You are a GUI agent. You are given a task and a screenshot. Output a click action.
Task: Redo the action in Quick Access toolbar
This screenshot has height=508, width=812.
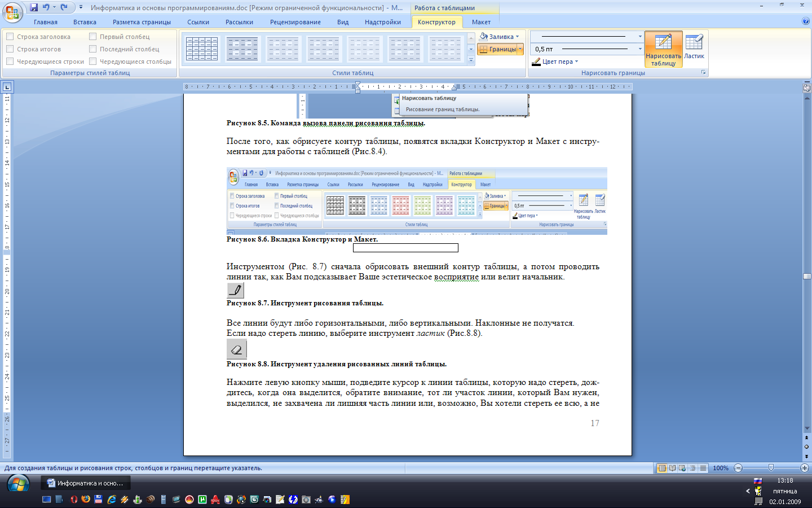64,7
